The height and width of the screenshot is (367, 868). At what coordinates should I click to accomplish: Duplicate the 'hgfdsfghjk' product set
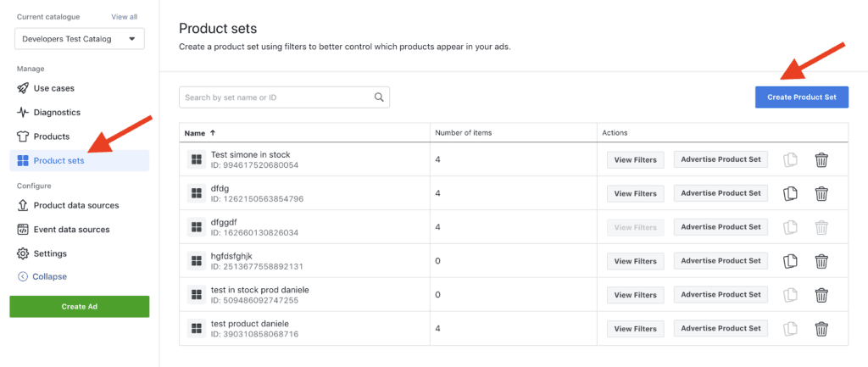pyautogui.click(x=790, y=261)
